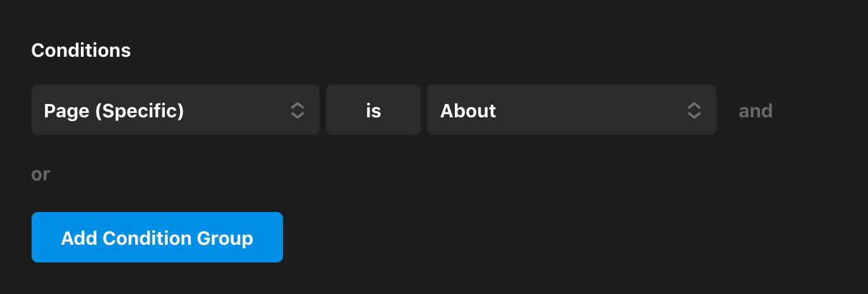Switch the operator from "is"
Screen dimensions: 868x294
pyautogui.click(x=373, y=110)
